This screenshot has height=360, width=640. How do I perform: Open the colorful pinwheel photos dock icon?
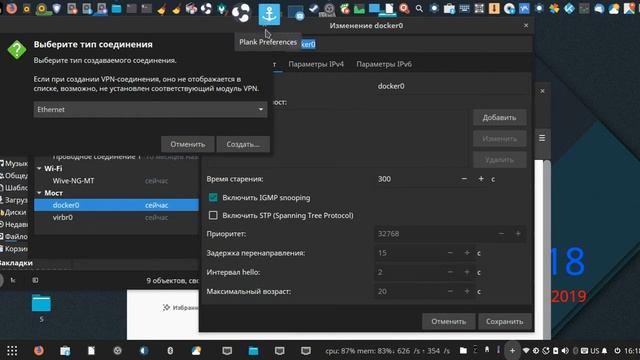tap(554, 8)
